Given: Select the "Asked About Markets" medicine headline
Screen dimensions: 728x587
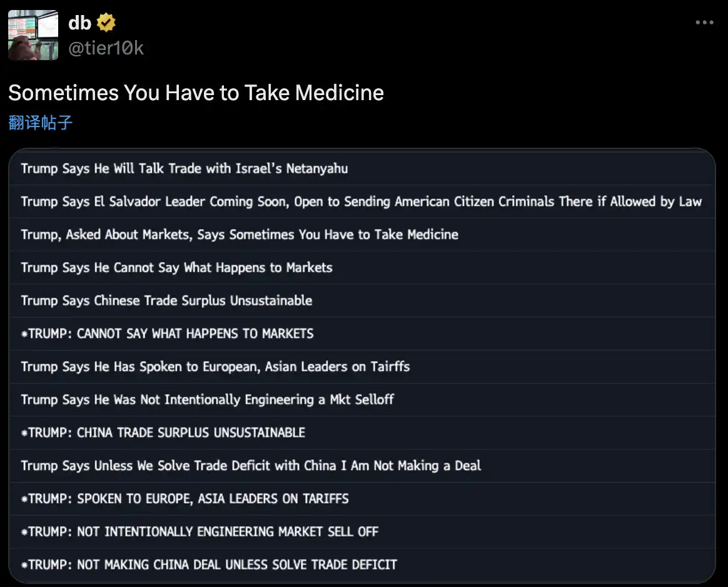Looking at the screenshot, I should (x=240, y=235).
